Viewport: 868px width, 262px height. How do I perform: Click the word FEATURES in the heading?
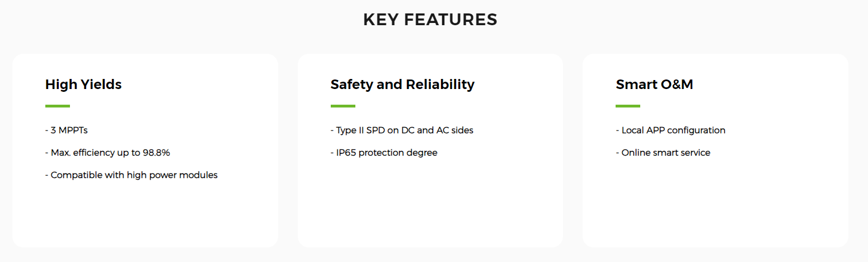(451, 20)
